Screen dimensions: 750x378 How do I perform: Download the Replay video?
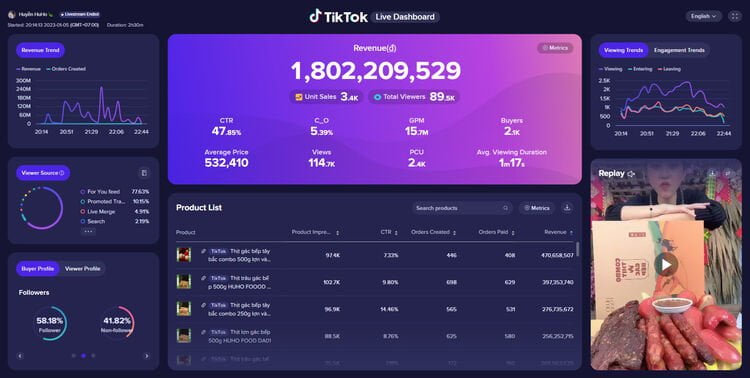712,173
